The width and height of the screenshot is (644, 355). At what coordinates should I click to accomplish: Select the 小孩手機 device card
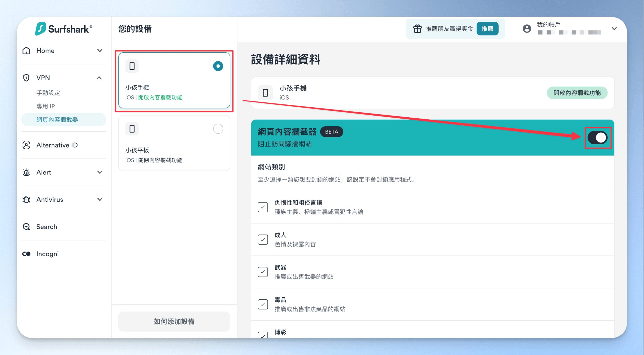point(174,81)
